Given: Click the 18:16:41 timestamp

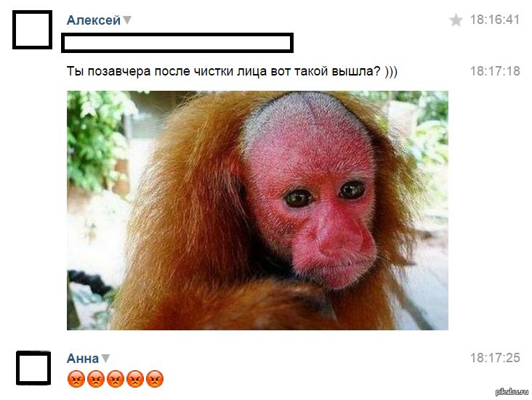Looking at the screenshot, I should pyautogui.click(x=495, y=20).
